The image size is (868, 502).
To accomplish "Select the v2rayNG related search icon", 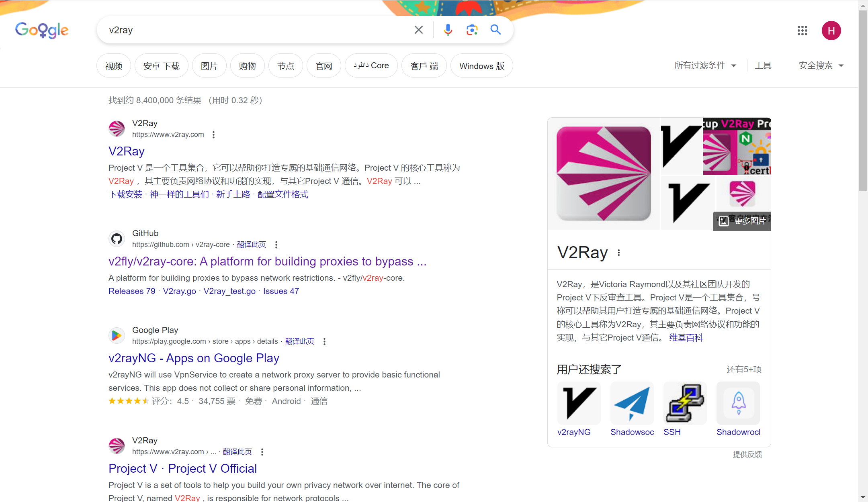I will (579, 403).
